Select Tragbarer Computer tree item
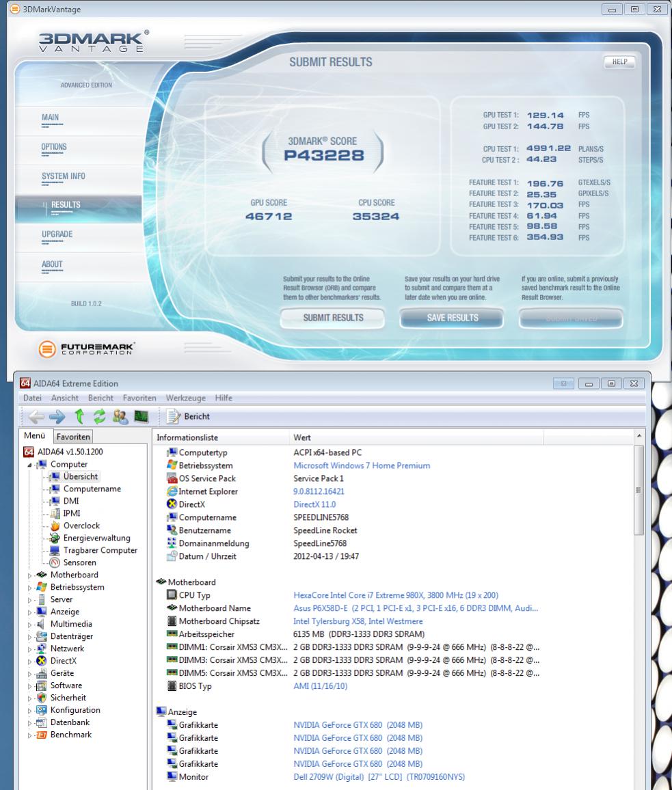The height and width of the screenshot is (790, 672). (100, 550)
